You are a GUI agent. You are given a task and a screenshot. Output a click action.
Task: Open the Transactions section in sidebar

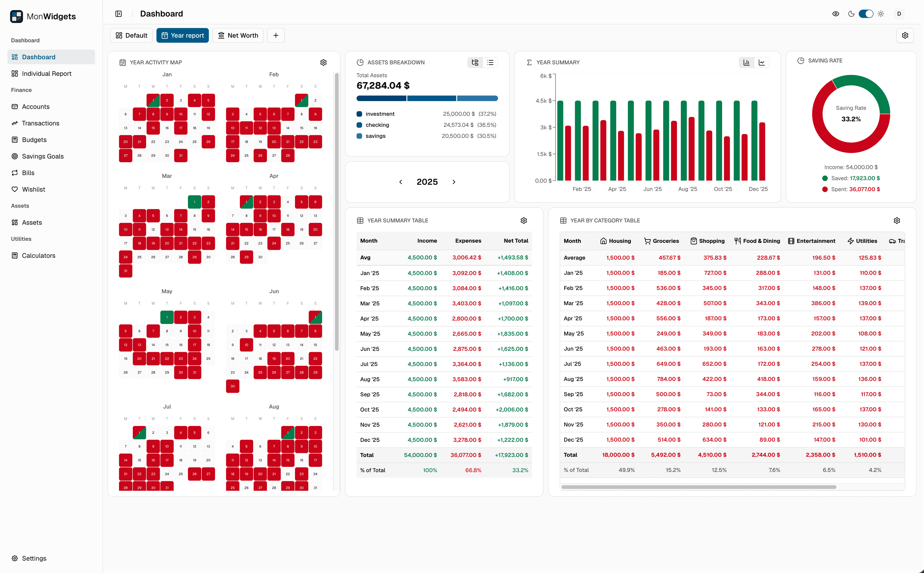click(x=40, y=123)
